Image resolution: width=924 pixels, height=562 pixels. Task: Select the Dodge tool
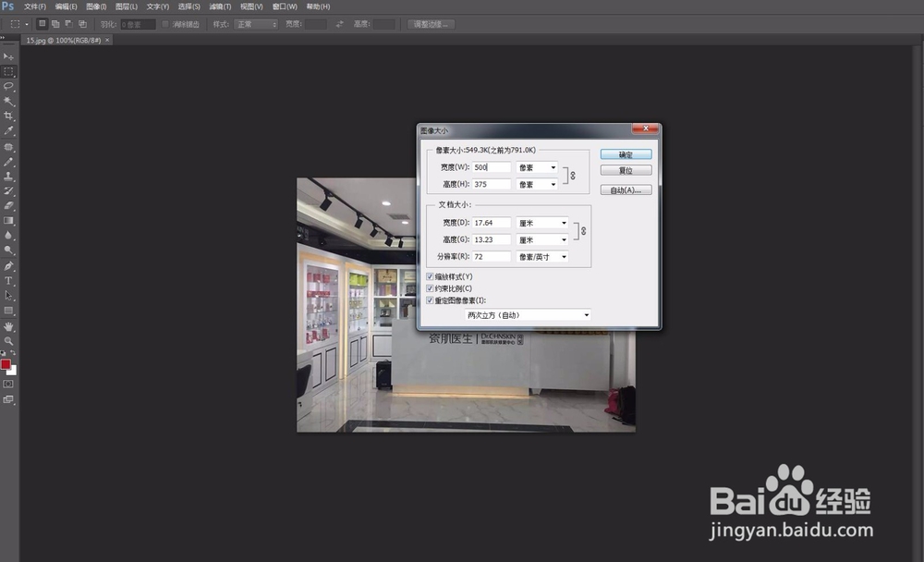8,250
